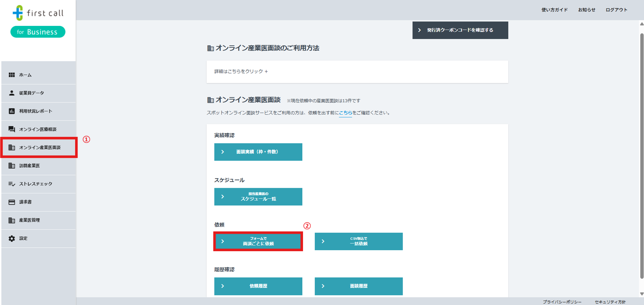Click 履歴確認 section label
The height and width of the screenshot is (305, 644).
(224, 270)
